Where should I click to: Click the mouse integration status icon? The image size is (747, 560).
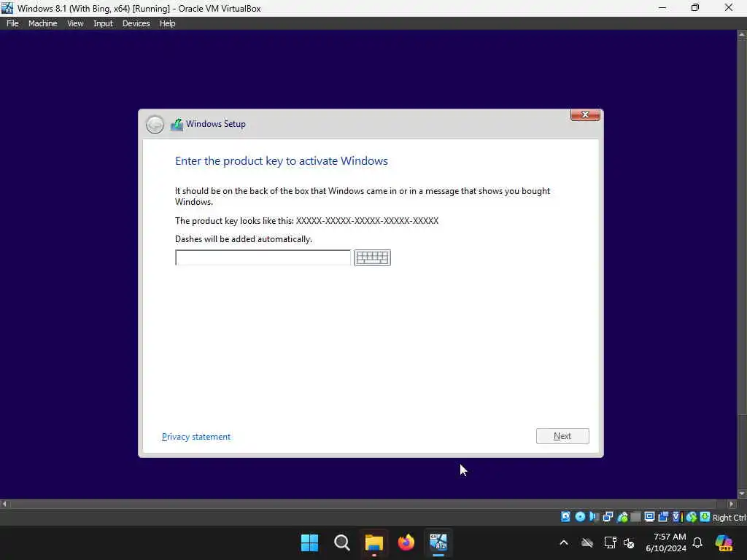692,517
